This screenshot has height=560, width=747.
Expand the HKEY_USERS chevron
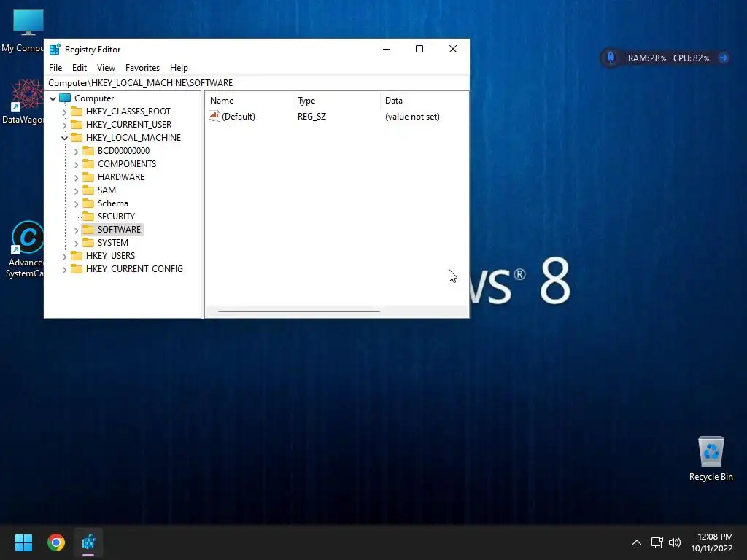pos(64,256)
